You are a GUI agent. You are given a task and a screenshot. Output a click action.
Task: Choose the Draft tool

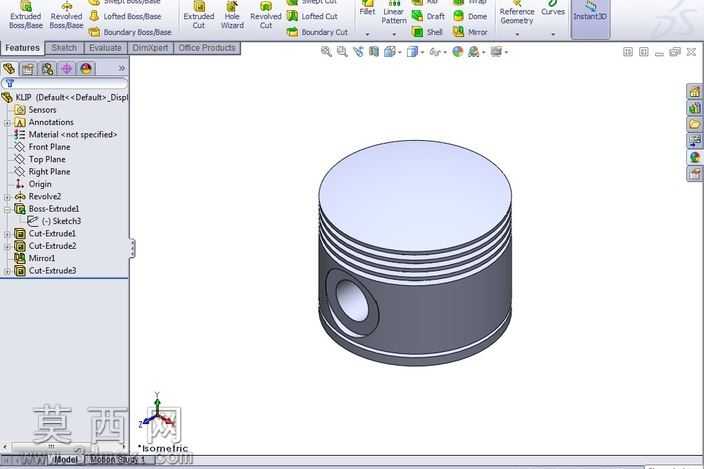(x=428, y=16)
